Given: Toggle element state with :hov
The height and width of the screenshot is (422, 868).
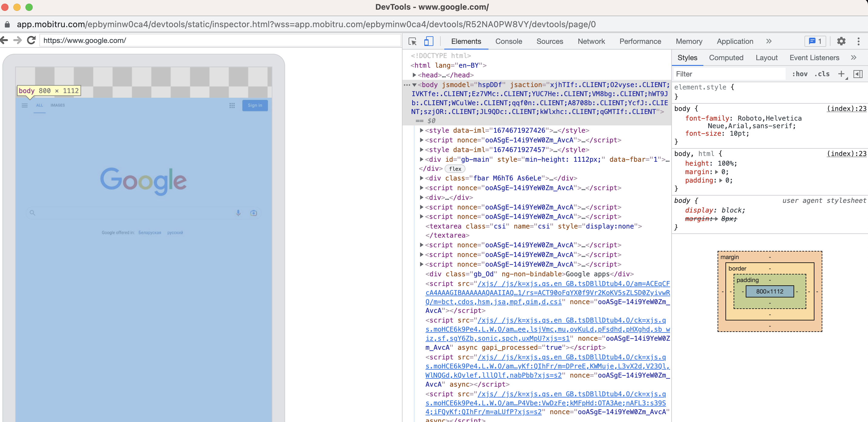Looking at the screenshot, I should coord(800,74).
